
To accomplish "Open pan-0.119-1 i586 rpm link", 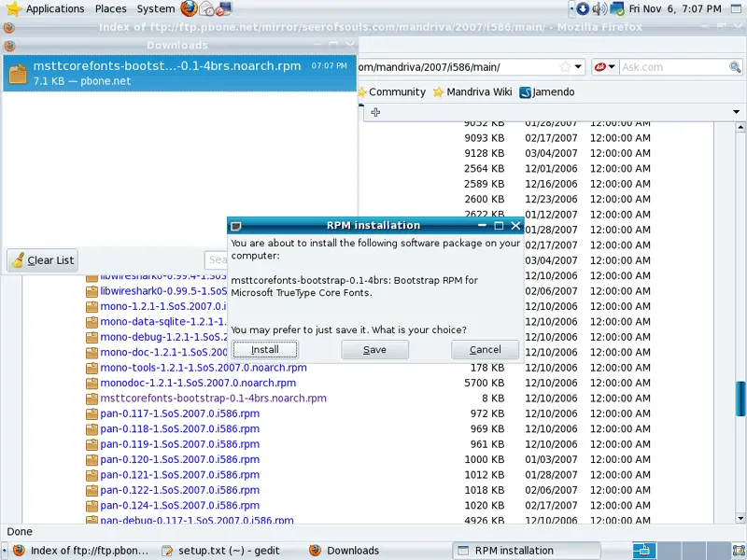I will coord(179,444).
